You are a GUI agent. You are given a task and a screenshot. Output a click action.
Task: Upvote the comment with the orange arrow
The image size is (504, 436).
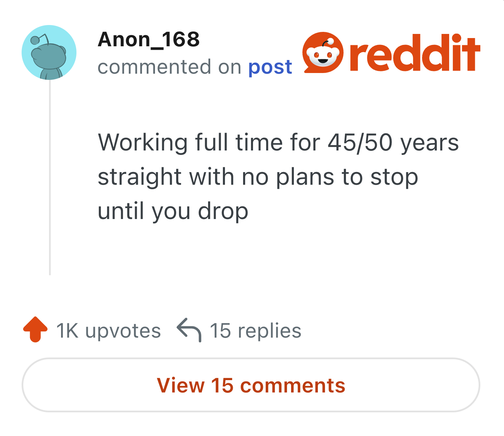pyautogui.click(x=35, y=329)
